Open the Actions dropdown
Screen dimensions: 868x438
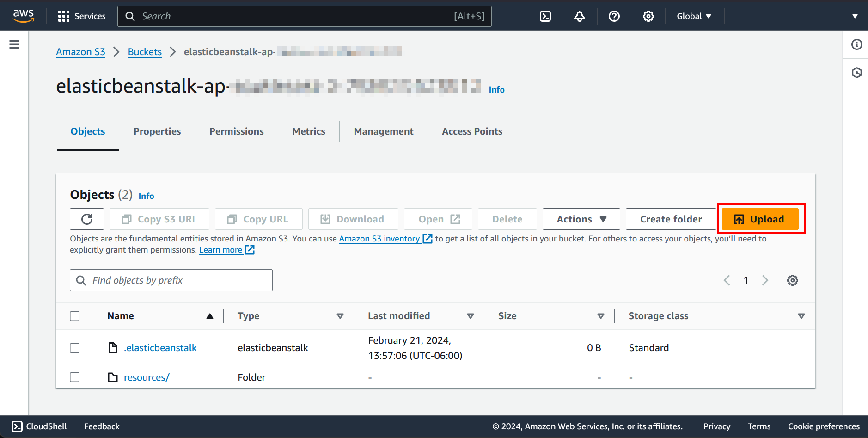(581, 219)
